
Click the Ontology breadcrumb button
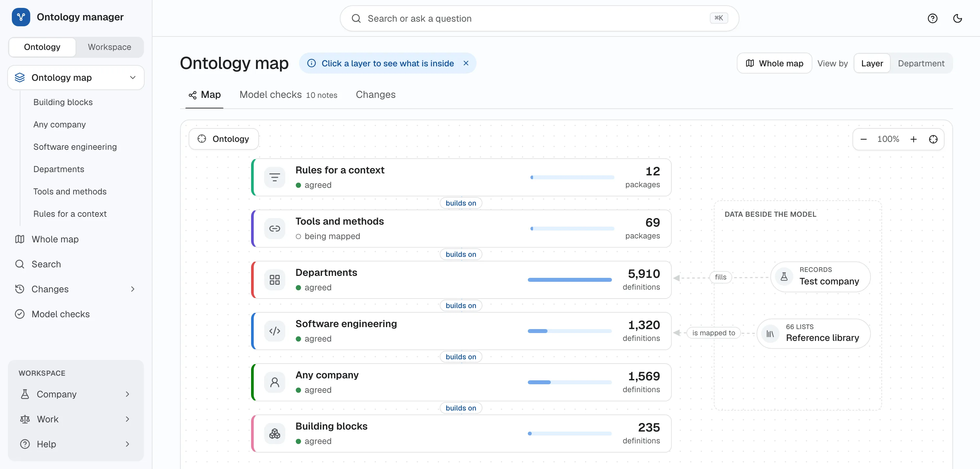click(x=224, y=139)
